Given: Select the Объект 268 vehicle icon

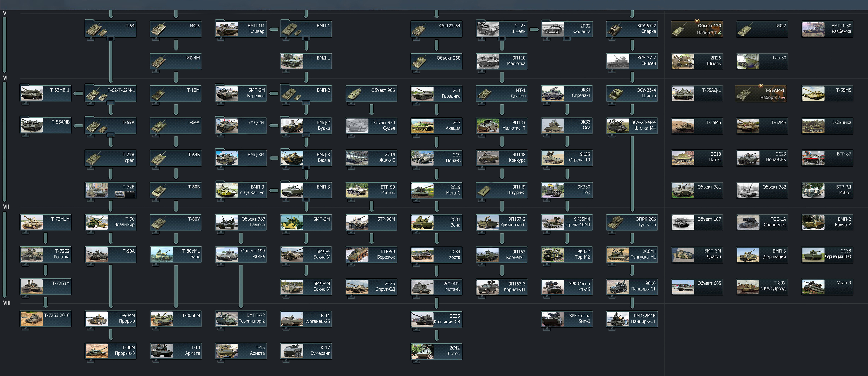Looking at the screenshot, I should (419, 61).
